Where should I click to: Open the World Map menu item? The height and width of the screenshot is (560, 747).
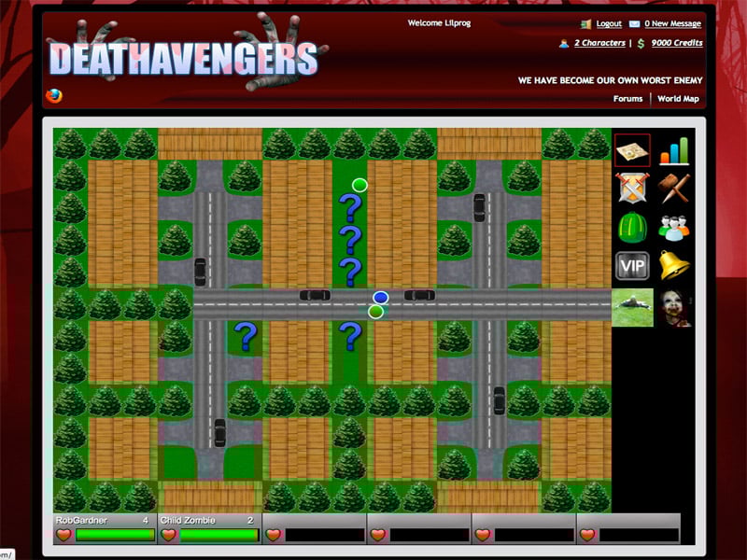point(679,99)
